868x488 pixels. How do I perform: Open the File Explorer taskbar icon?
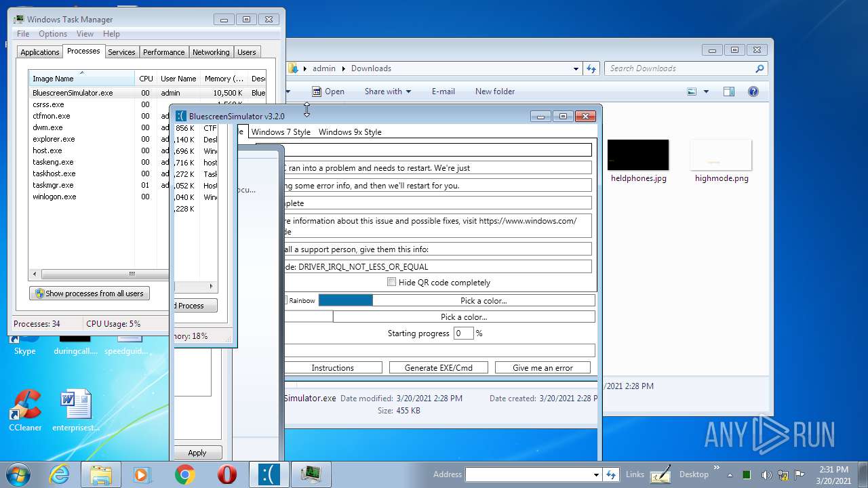click(x=101, y=474)
